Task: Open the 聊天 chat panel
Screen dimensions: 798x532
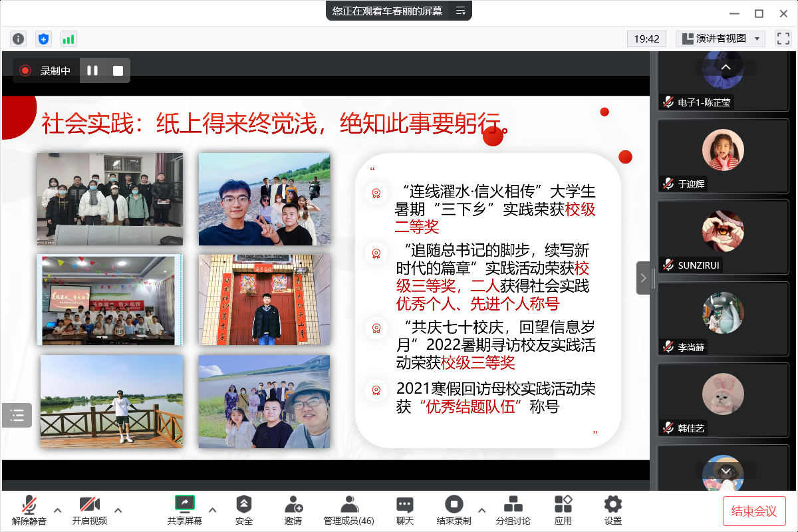Action: [404, 509]
